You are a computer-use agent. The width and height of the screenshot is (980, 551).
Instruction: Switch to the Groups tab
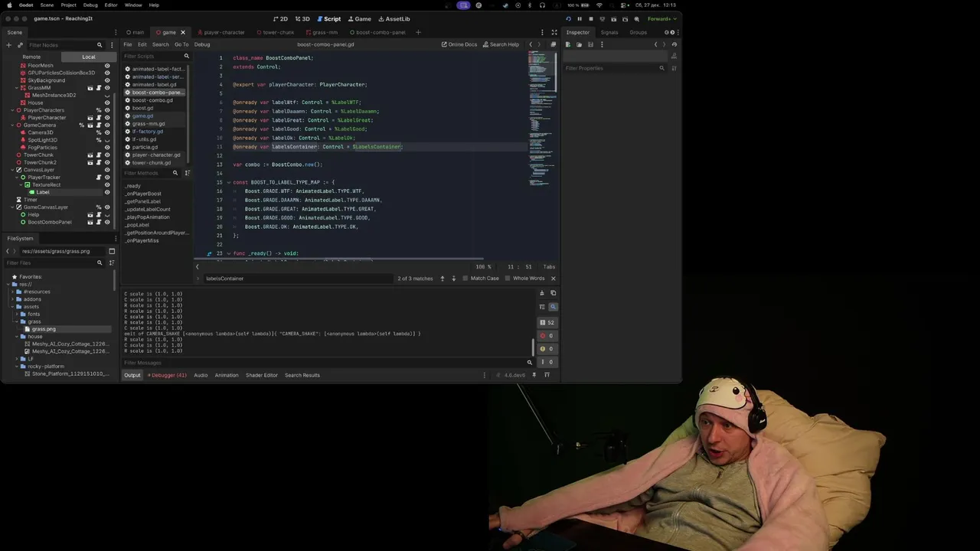(638, 32)
